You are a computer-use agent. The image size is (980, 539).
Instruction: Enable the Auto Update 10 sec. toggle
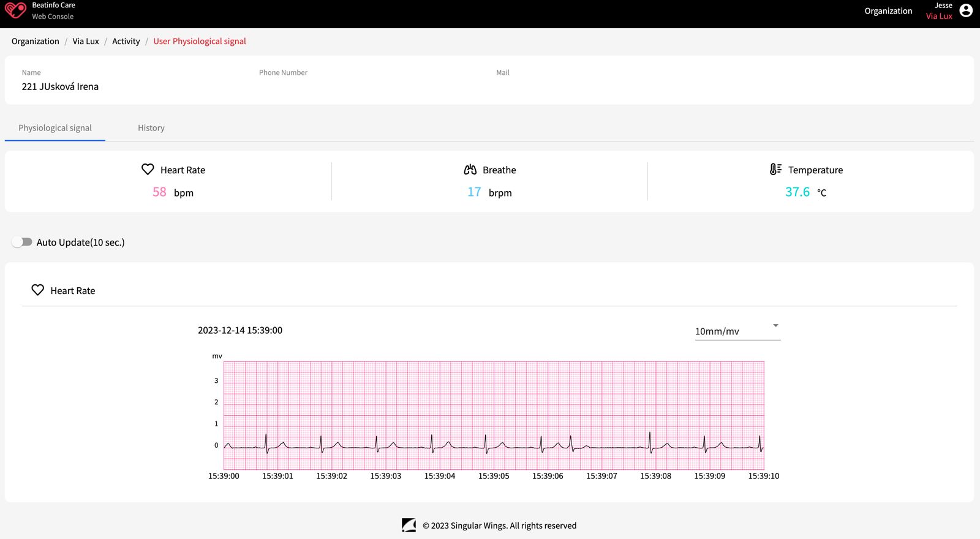point(22,242)
